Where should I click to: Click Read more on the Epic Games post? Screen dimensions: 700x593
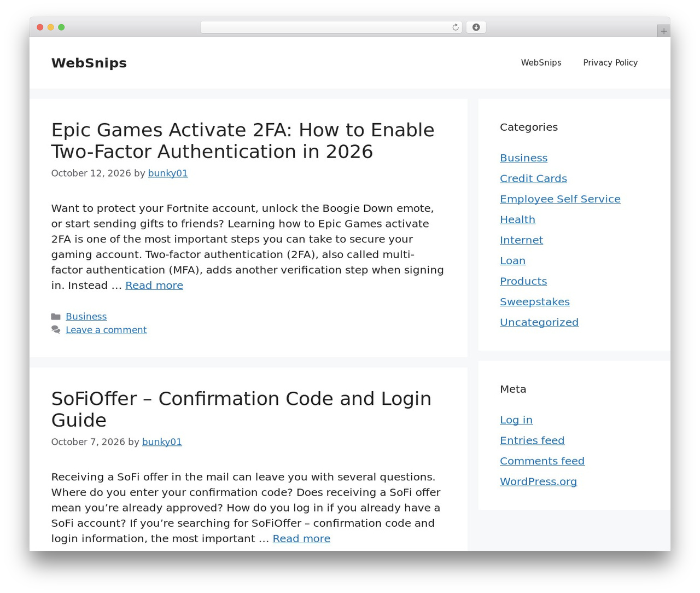coord(154,285)
